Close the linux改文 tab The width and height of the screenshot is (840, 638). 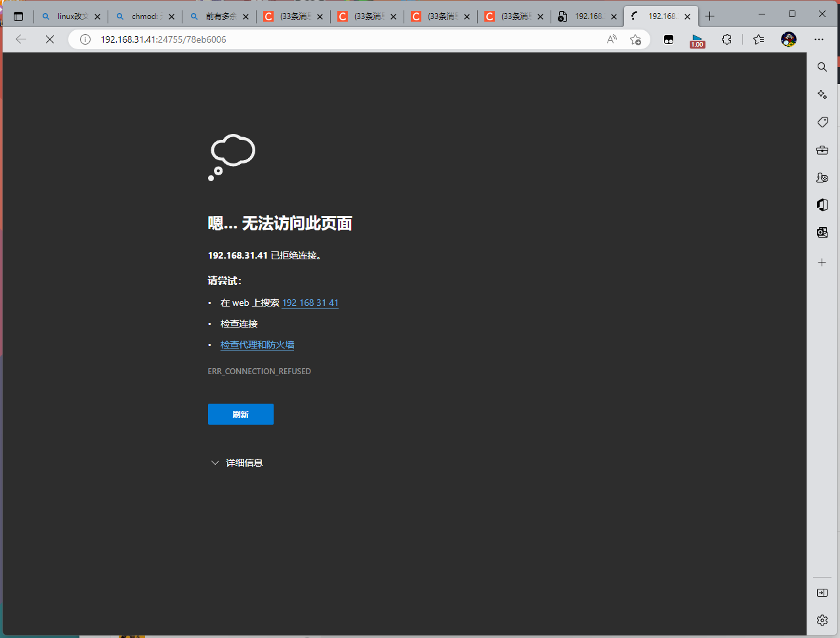[98, 17]
